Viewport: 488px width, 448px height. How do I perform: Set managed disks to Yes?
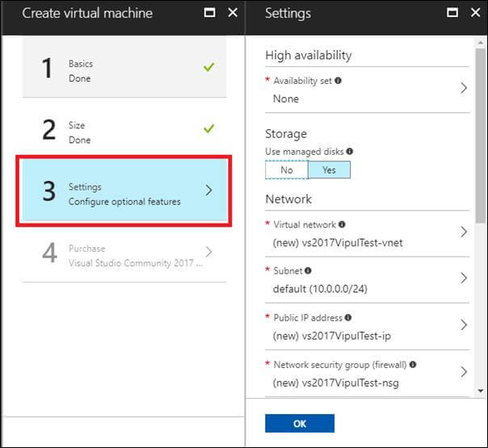pos(329,170)
